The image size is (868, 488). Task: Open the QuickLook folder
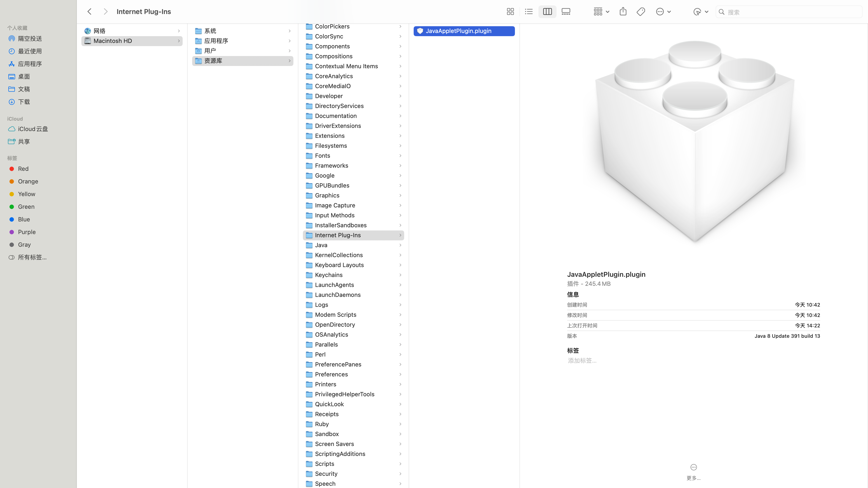pos(354,404)
